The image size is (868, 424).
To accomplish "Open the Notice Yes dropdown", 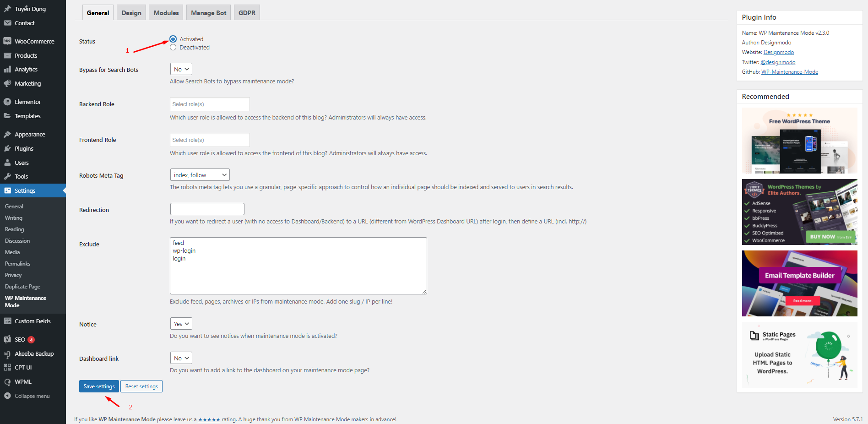I will (x=181, y=324).
